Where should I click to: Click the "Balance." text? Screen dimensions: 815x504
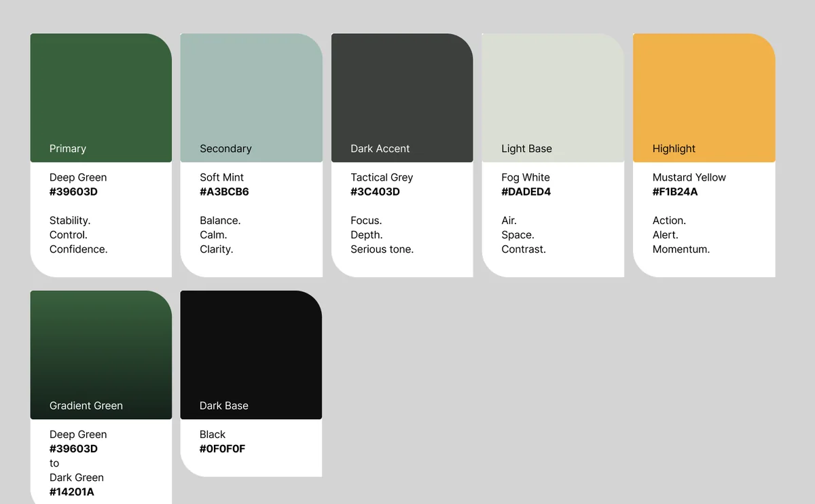pyautogui.click(x=220, y=221)
